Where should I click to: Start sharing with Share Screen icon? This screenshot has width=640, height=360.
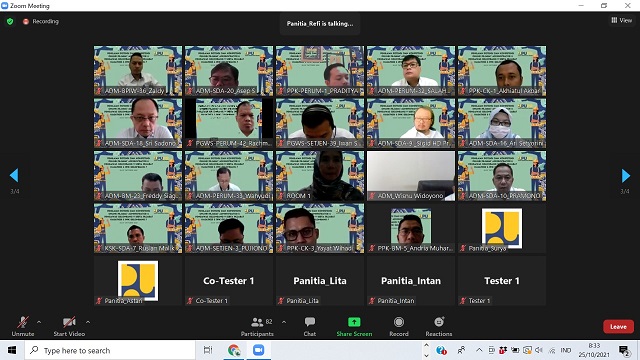coord(354,322)
